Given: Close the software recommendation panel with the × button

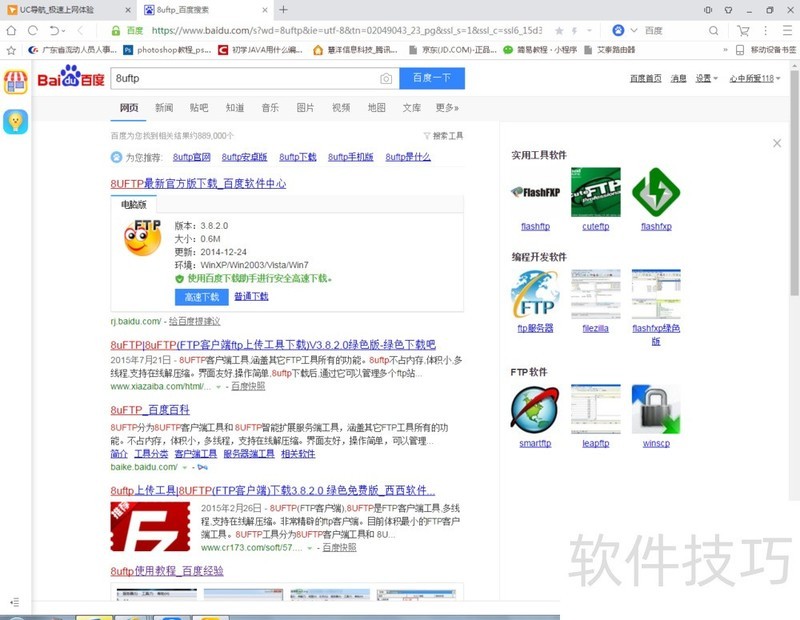Looking at the screenshot, I should point(777,142).
